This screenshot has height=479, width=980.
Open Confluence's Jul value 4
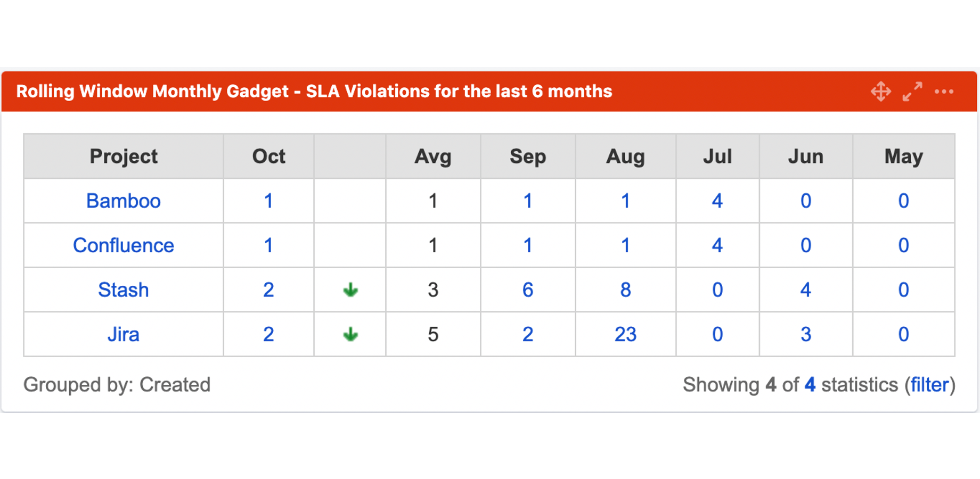point(717,245)
